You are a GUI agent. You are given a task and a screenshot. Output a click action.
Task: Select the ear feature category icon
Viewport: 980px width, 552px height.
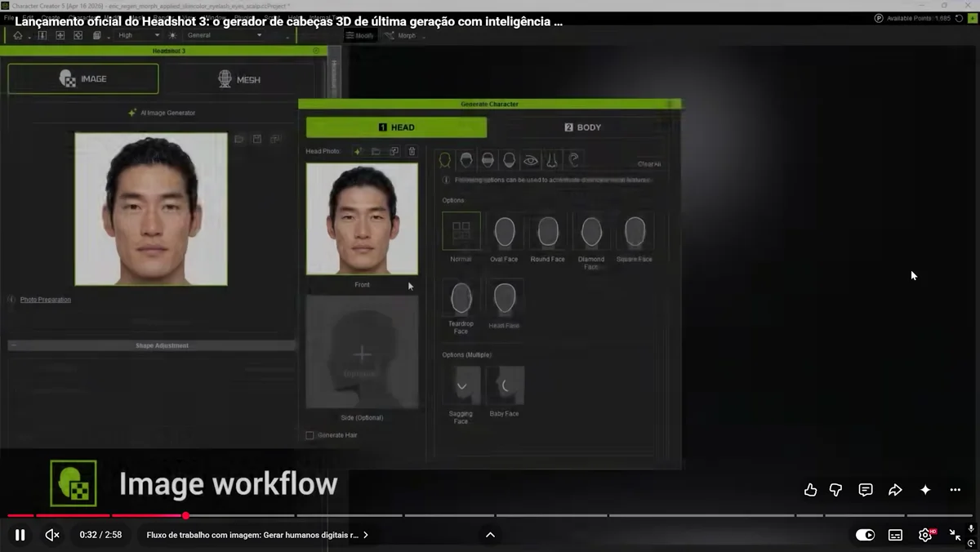(x=574, y=159)
